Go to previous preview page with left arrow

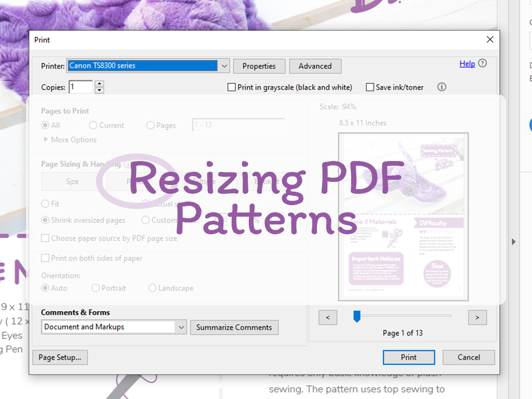(x=328, y=317)
